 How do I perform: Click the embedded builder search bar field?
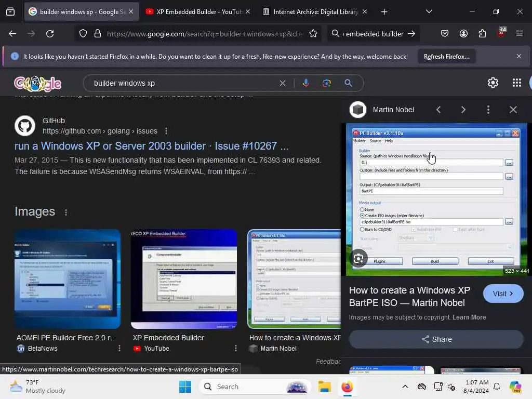tap(375, 34)
